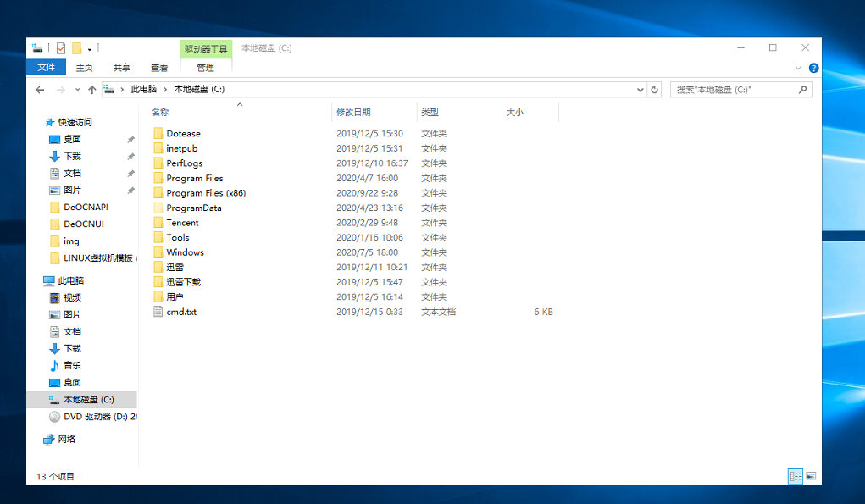Click the 搜索"本地磁盘 (C:)" search field
This screenshot has width=865, height=504.
point(733,90)
